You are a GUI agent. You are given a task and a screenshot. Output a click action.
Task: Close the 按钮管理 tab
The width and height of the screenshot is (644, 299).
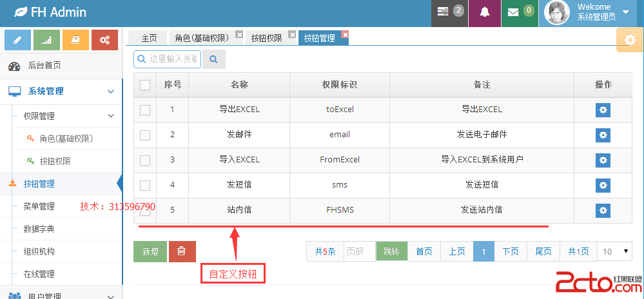click(x=345, y=35)
